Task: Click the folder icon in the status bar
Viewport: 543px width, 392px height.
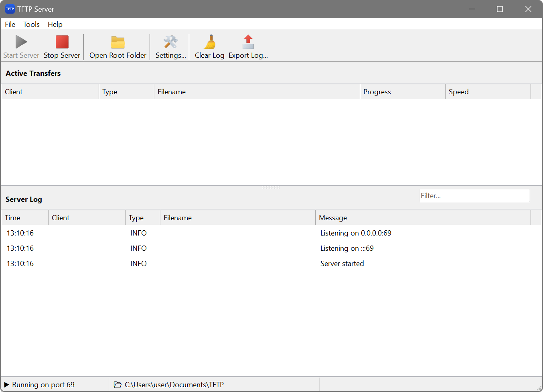Action: click(x=117, y=384)
